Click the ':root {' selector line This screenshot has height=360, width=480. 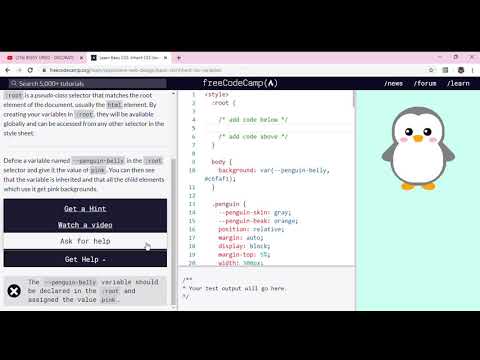coord(224,103)
